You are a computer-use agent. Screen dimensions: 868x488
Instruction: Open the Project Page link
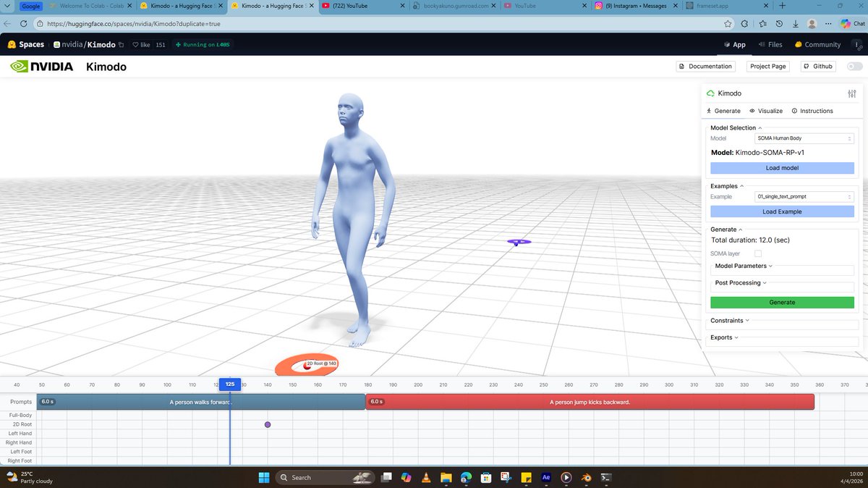click(767, 67)
